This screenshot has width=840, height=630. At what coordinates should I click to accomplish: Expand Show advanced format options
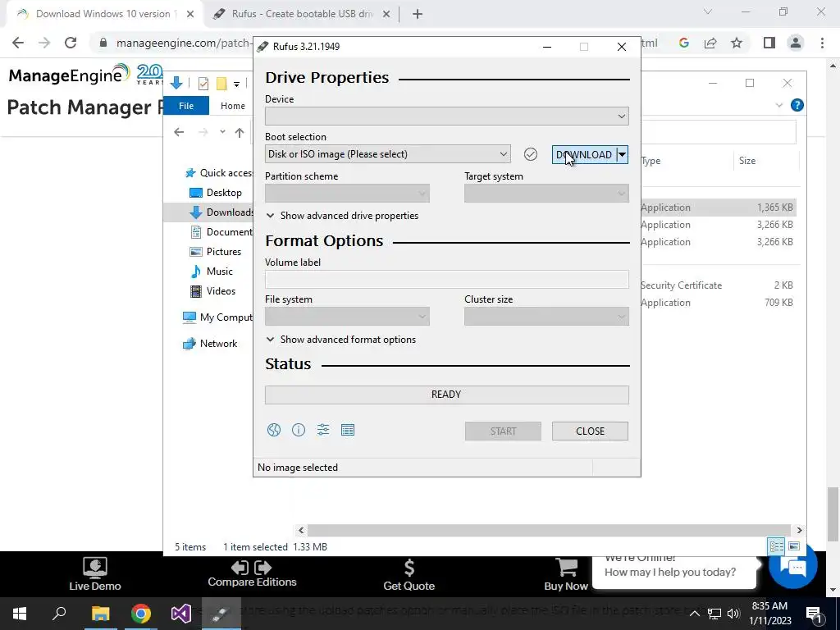coord(340,340)
